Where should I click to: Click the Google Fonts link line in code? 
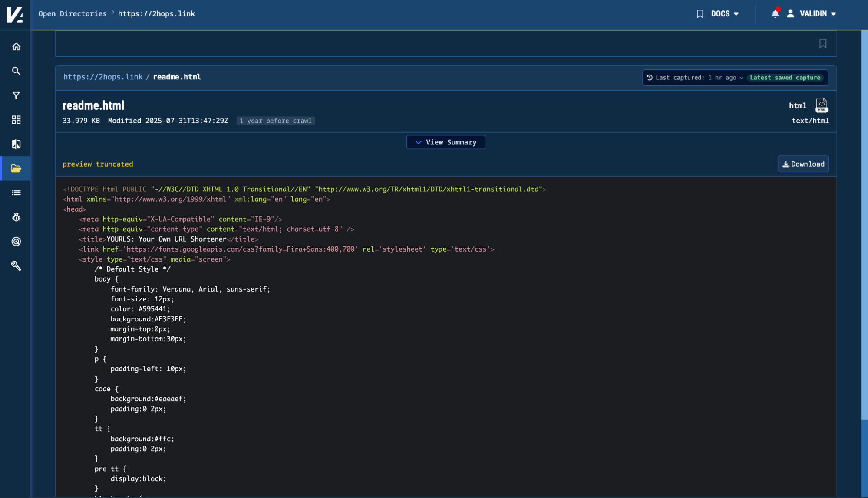286,249
